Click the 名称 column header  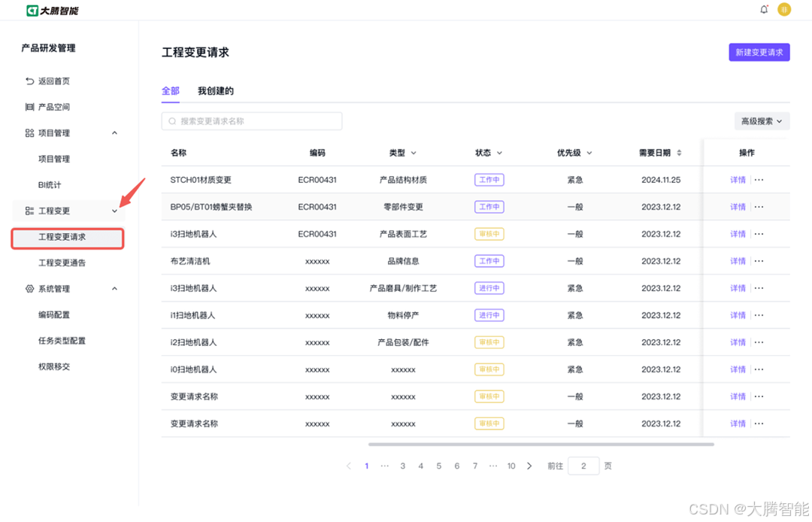[x=178, y=153]
